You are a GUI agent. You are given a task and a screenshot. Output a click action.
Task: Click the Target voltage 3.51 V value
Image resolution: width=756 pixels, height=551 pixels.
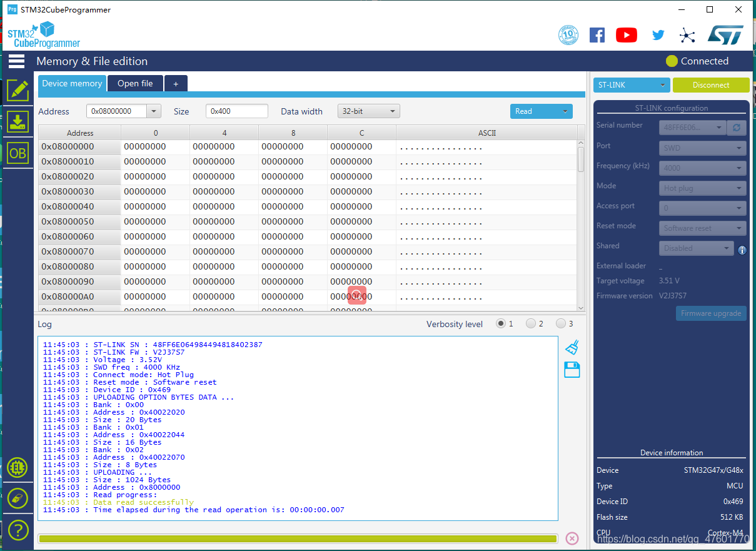[x=669, y=281]
